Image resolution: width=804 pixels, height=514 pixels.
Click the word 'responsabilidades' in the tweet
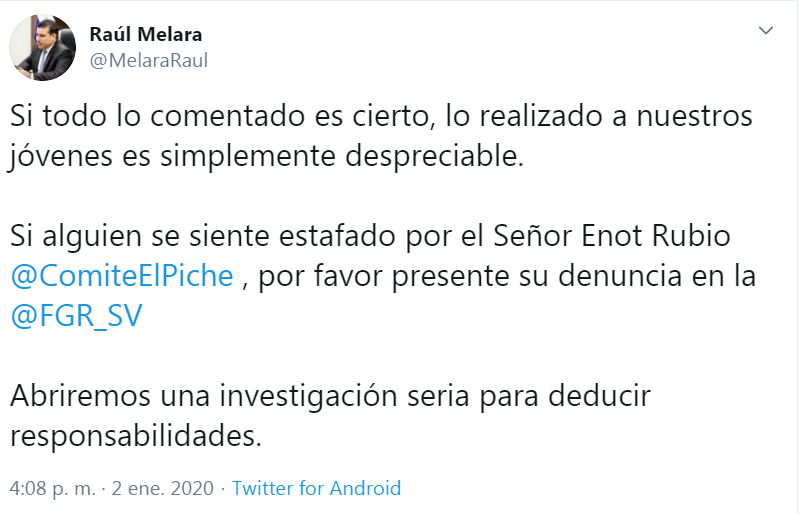(x=135, y=436)
